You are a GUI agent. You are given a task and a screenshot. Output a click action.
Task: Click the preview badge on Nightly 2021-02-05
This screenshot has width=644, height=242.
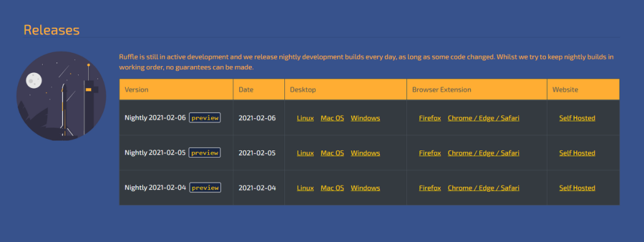(204, 153)
